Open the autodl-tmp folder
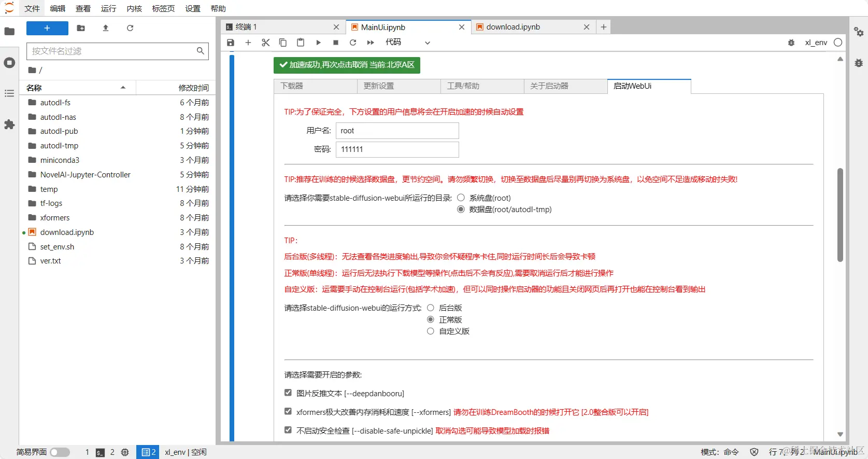868x459 pixels. (118, 146)
